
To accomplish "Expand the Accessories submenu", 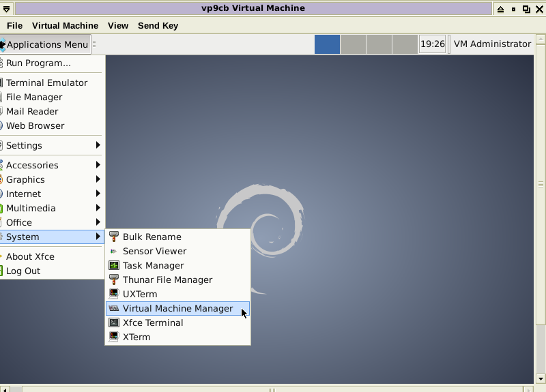I will pos(98,165).
